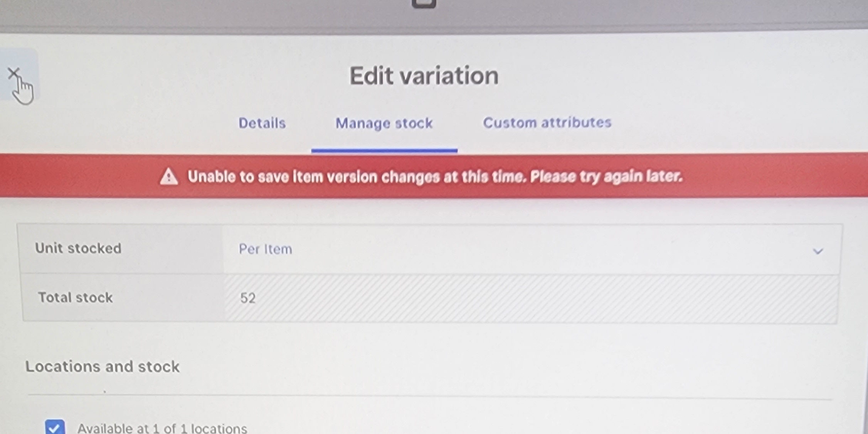The width and height of the screenshot is (868, 434).
Task: Click the dark icon at the top edge of the screen
Action: (x=424, y=3)
